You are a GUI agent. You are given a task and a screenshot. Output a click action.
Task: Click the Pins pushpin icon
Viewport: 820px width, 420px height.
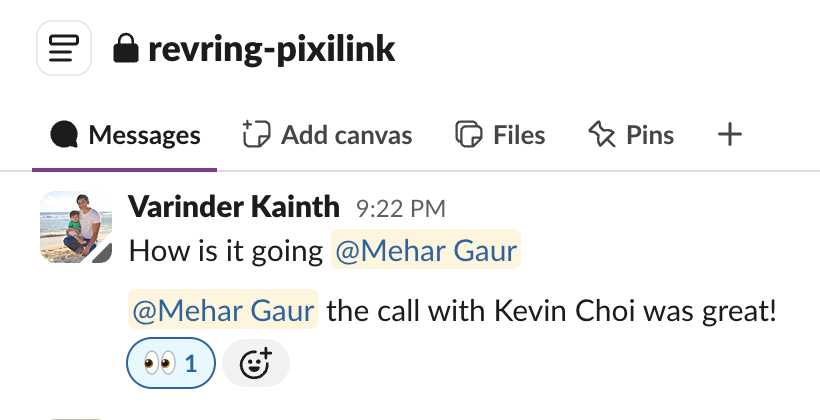click(x=601, y=134)
